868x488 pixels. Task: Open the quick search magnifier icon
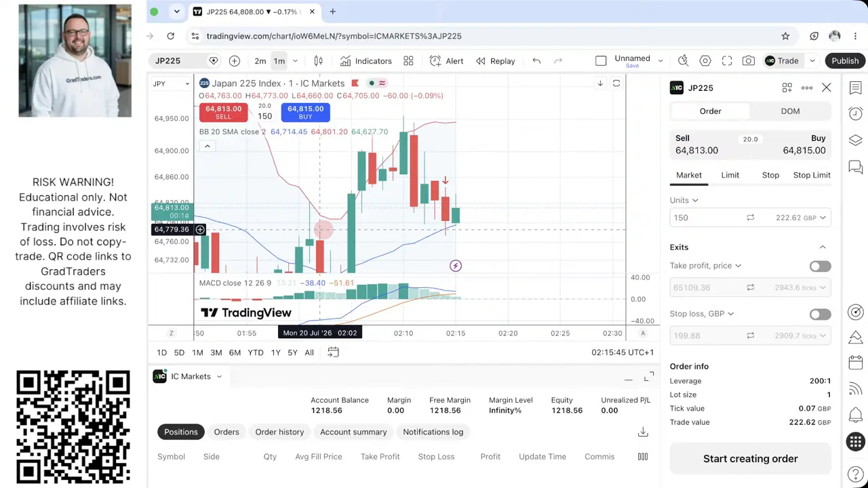tap(684, 61)
